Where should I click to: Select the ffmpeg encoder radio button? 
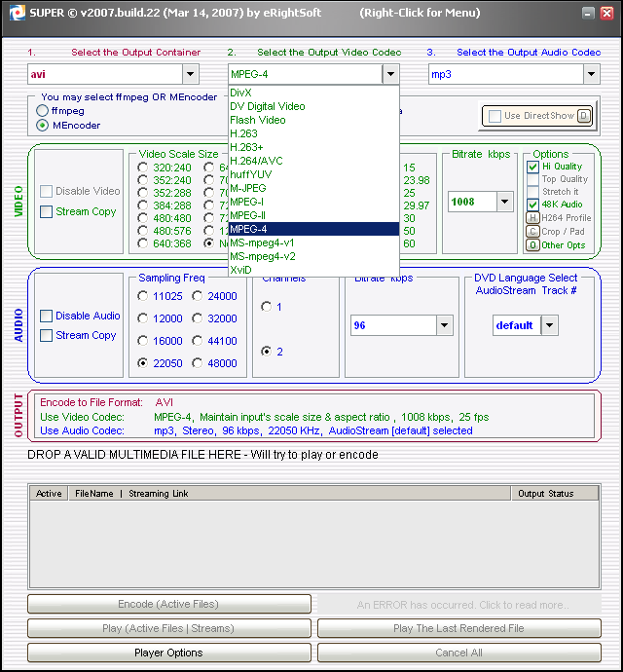pos(42,111)
